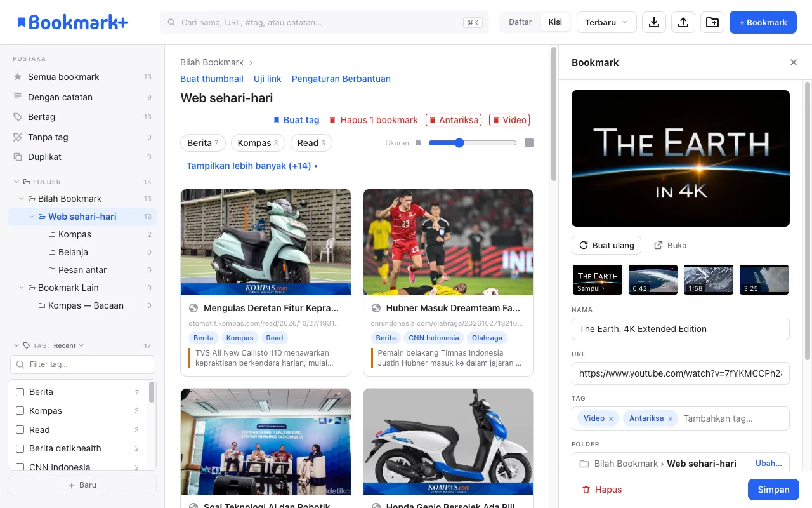Image resolution: width=812 pixels, height=508 pixels.
Task: Remove the Antariksa tag chip in editor
Action: pos(670,418)
